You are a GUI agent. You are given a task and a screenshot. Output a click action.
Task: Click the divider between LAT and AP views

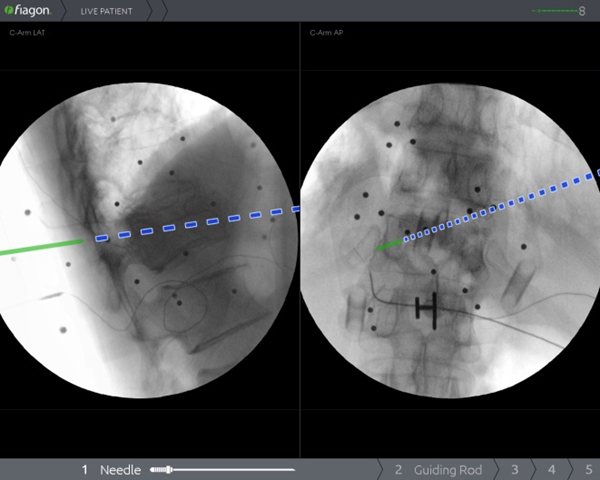coord(300,240)
